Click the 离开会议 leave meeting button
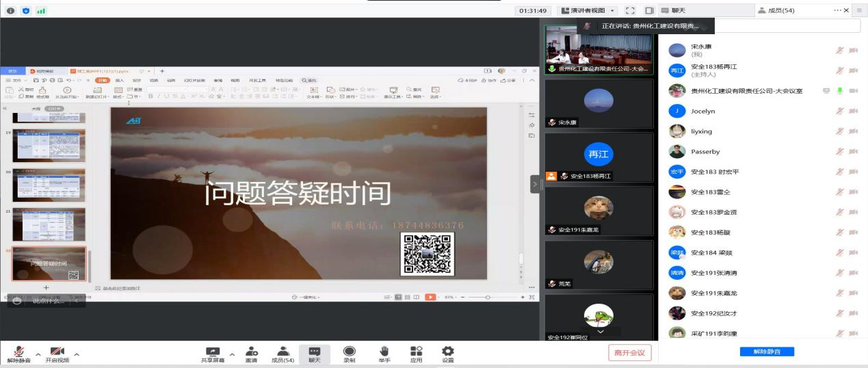This screenshot has height=368, width=868. (x=629, y=353)
